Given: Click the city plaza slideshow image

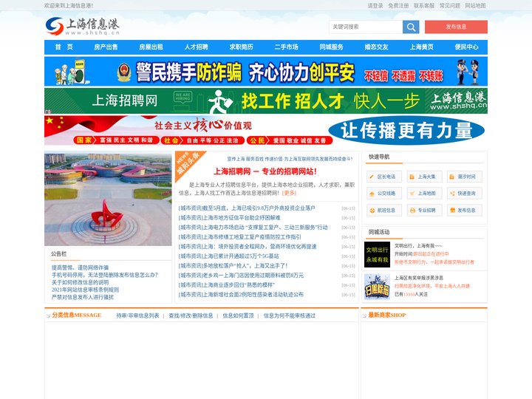Looking at the screenshot, I should coord(108,199).
